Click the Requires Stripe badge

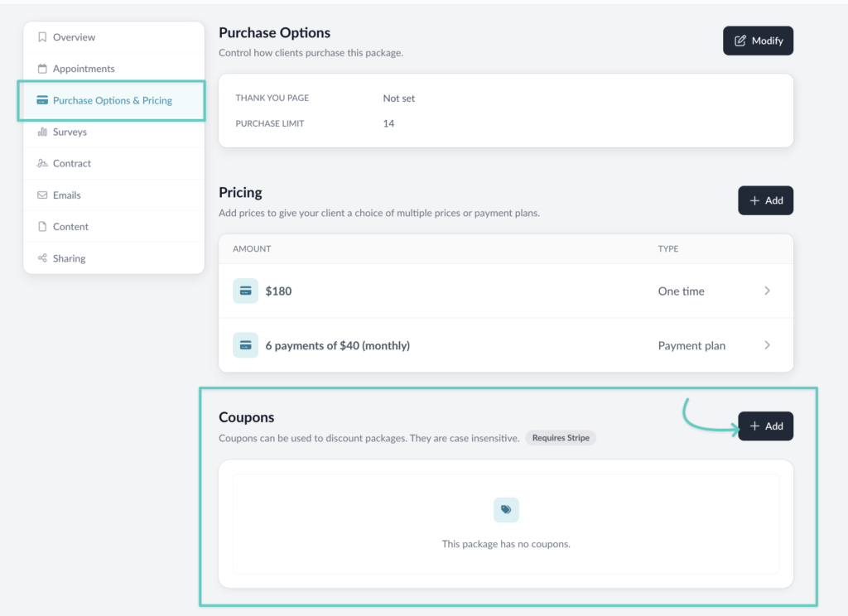pos(561,438)
